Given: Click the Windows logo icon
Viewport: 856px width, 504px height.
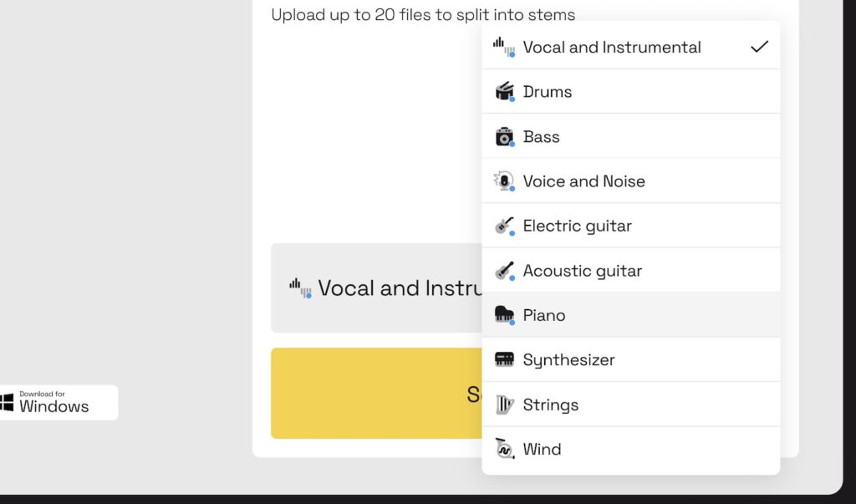Looking at the screenshot, I should (7, 403).
